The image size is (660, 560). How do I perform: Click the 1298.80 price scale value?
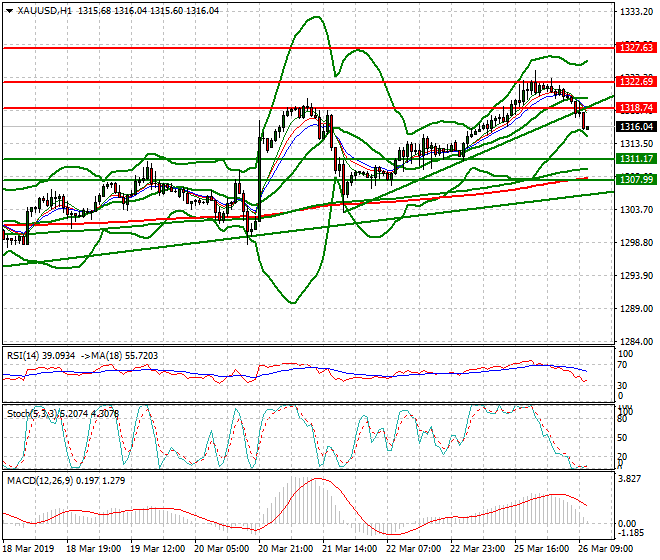point(636,243)
